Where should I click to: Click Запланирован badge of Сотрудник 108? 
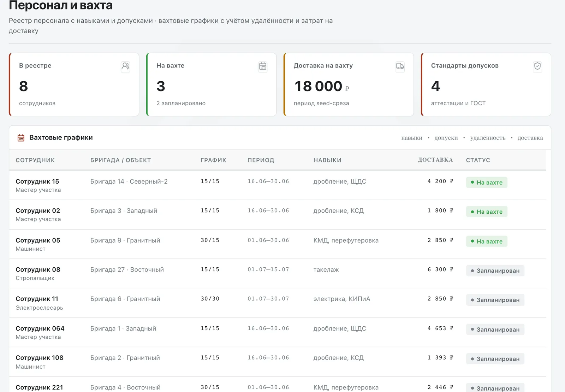point(495,359)
